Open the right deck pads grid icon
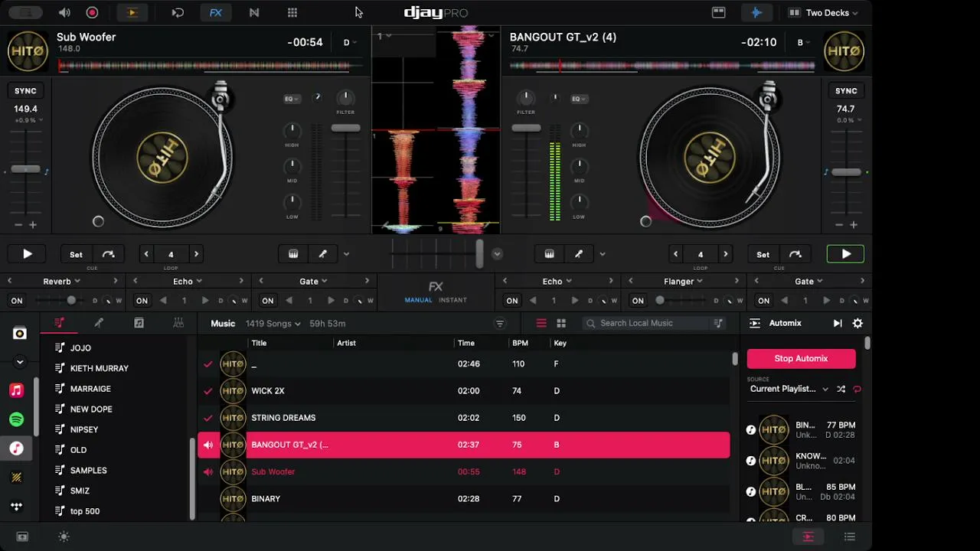This screenshot has width=980, height=551. coord(549,254)
